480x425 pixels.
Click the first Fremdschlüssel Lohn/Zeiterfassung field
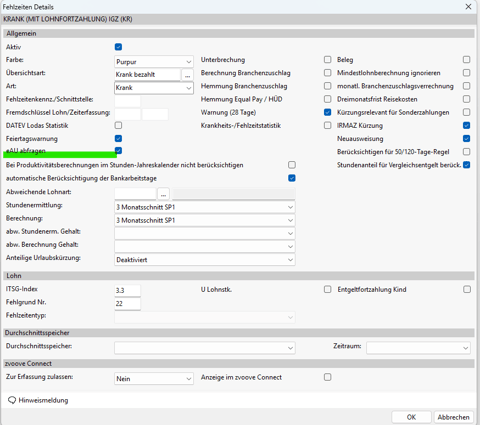pyautogui.click(x=127, y=114)
